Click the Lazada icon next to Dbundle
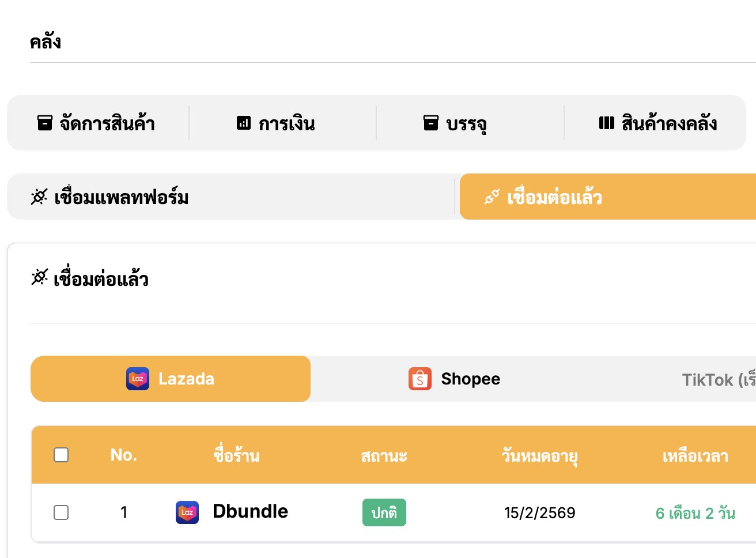This screenshot has height=558, width=756. pyautogui.click(x=187, y=512)
